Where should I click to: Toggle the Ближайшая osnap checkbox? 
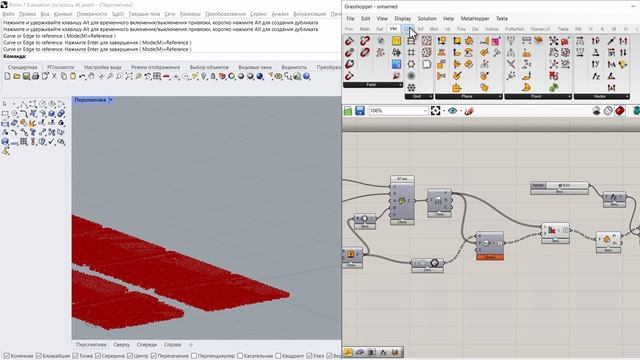[x=39, y=356]
